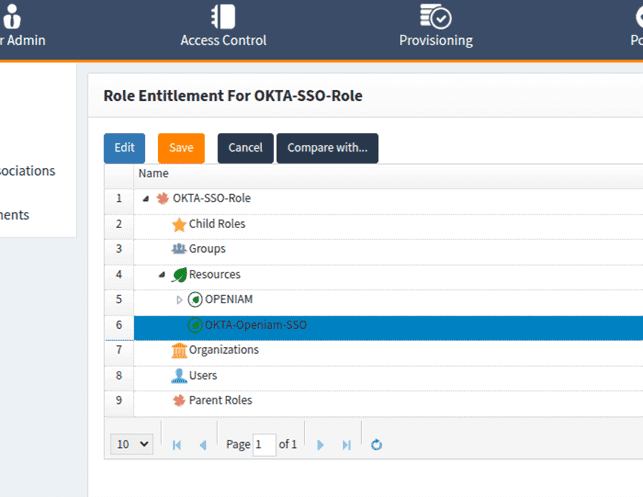643x497 pixels.
Task: Open the rows-per-page dropdown
Action: pyautogui.click(x=131, y=444)
